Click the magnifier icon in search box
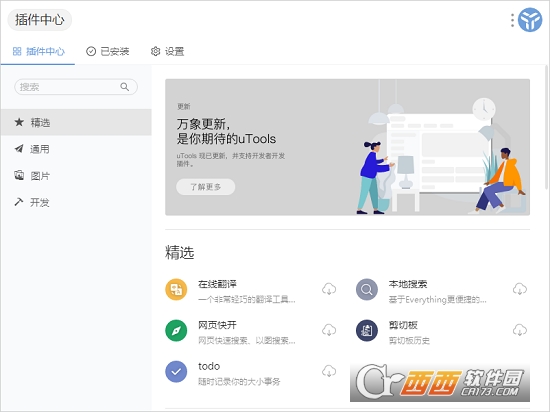 click(125, 87)
